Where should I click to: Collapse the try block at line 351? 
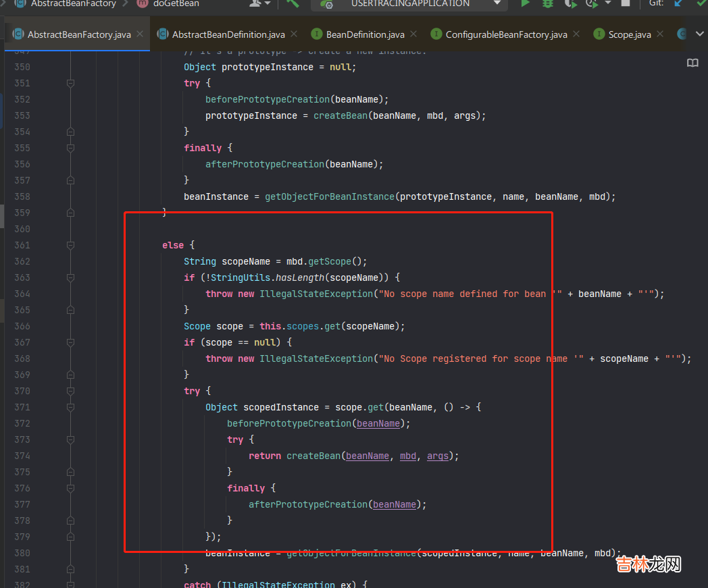[70, 83]
